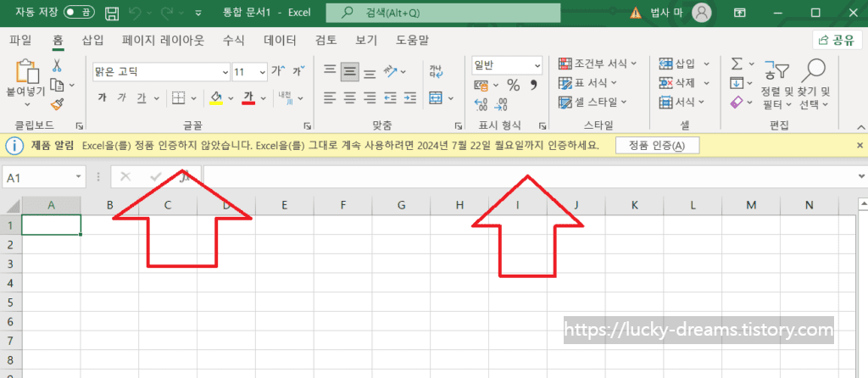868x378 pixels.
Task: Switch to Insert (삽입) ribbon tab
Action: tap(92, 40)
